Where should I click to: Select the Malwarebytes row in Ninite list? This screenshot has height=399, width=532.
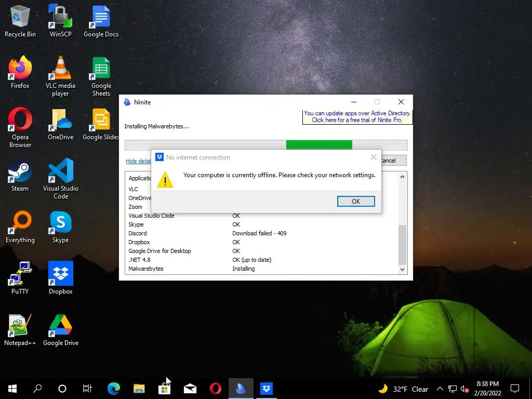point(261,269)
